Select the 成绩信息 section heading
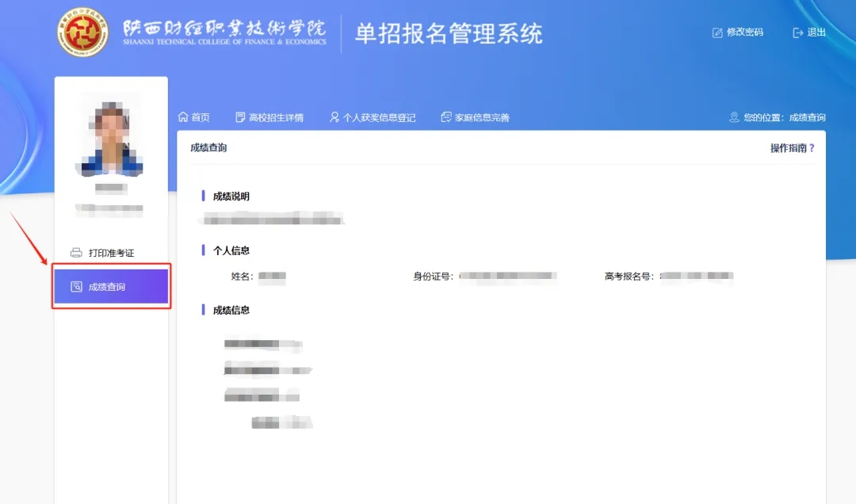 click(x=231, y=311)
